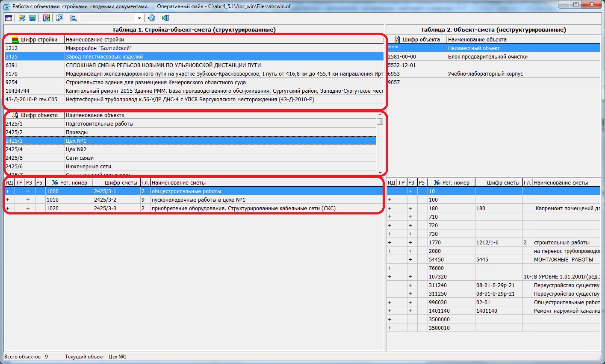605x364 pixels.
Task: Select the Table 2 estimate with code 02-01
Action: coord(493,302)
